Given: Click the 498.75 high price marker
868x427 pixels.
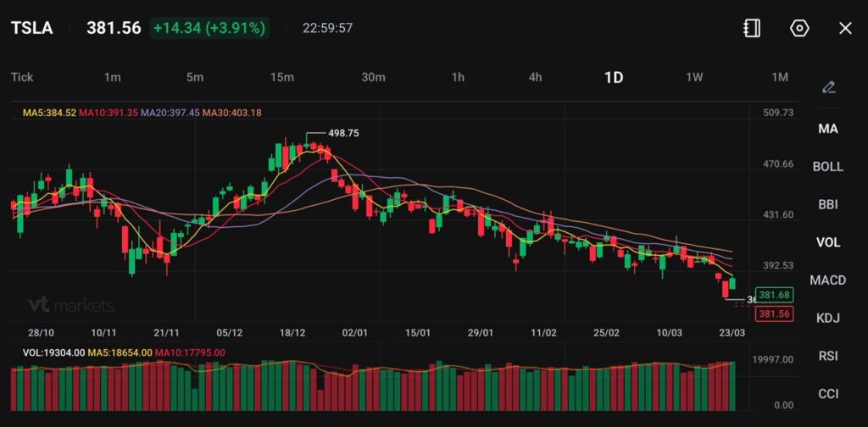Looking at the screenshot, I should 343,133.
